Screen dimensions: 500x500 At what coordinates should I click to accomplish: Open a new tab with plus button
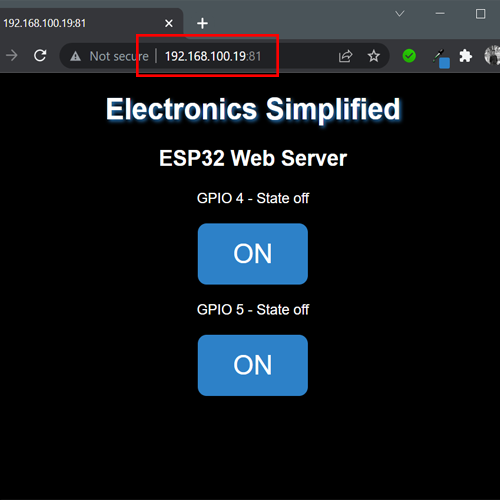click(x=202, y=23)
